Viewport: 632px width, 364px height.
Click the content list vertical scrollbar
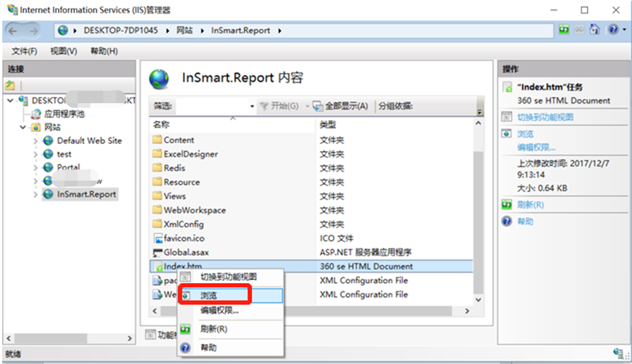click(x=478, y=221)
